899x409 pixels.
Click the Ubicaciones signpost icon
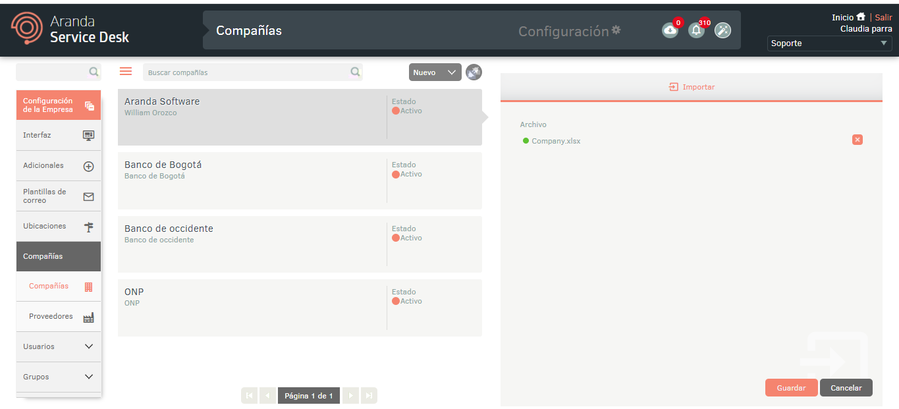88,227
